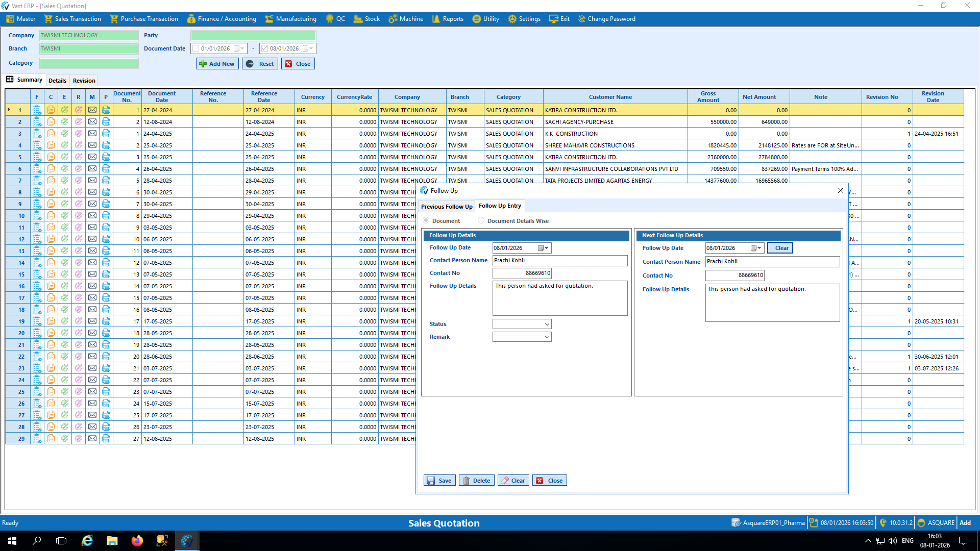The height and width of the screenshot is (551, 980).
Task: Click the Add New button
Action: (x=217, y=64)
